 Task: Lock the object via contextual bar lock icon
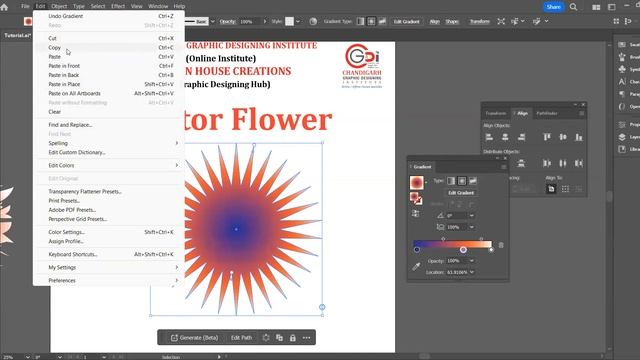click(293, 338)
